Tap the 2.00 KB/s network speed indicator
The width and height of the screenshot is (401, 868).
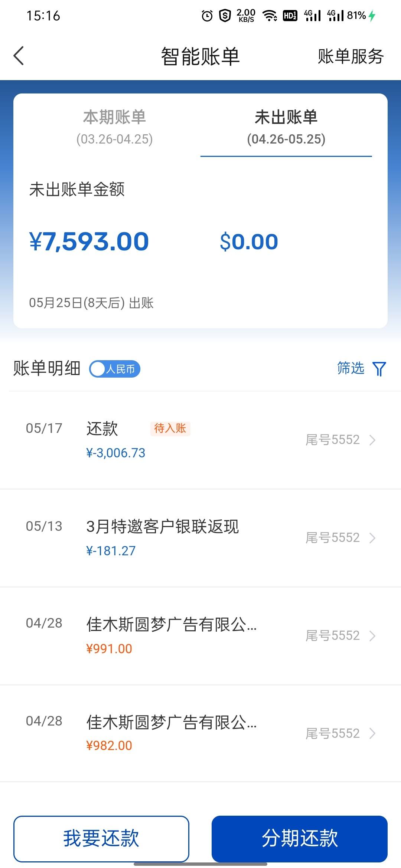(246, 16)
